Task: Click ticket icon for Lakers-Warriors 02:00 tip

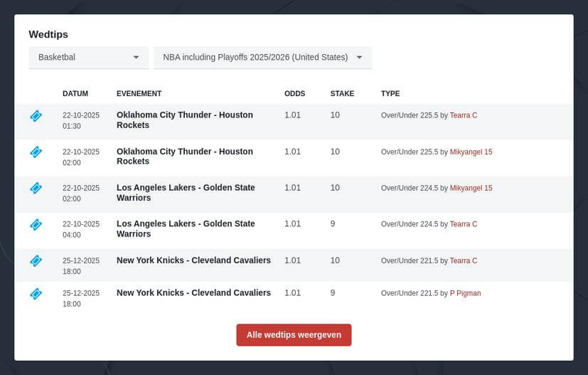Action: click(x=36, y=188)
